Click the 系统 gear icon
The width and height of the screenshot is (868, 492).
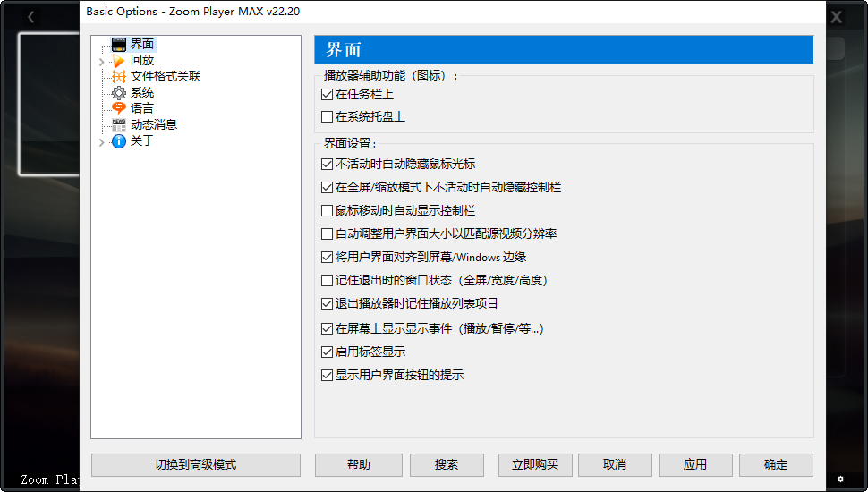pyautogui.click(x=119, y=92)
